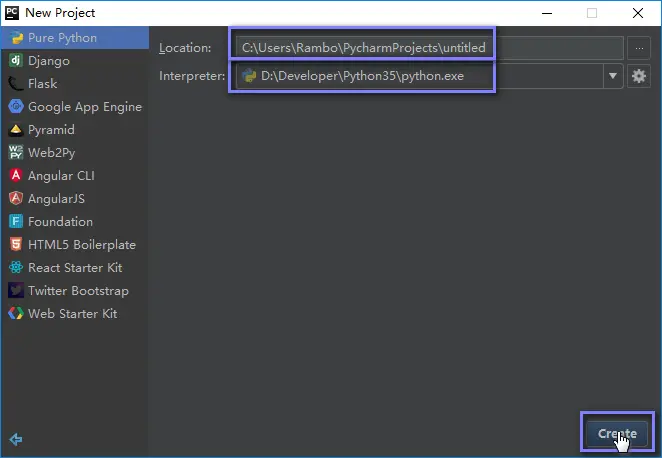
Task: Click the AngularJS icon
Action: (16, 198)
